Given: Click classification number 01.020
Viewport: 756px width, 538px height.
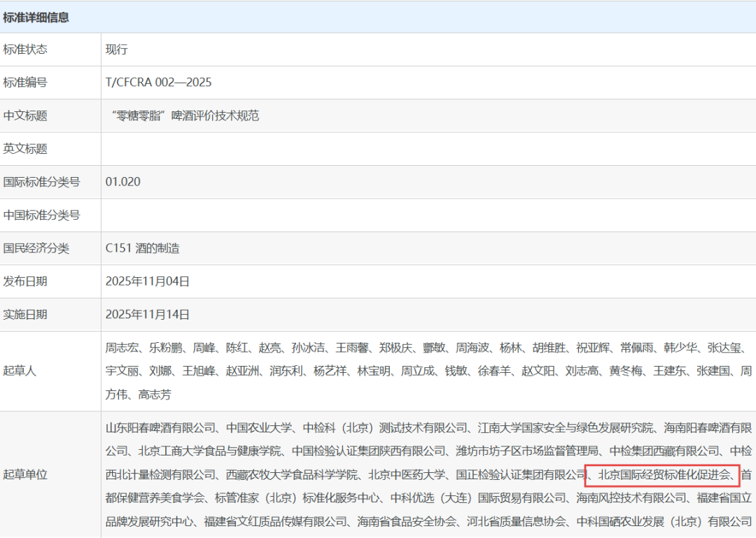Looking at the screenshot, I should pyautogui.click(x=123, y=182).
